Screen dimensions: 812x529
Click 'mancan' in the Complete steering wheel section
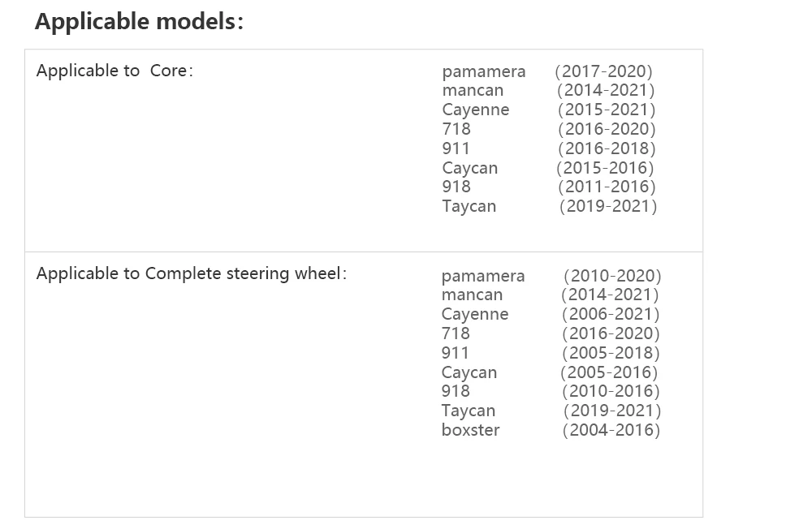tap(472, 295)
